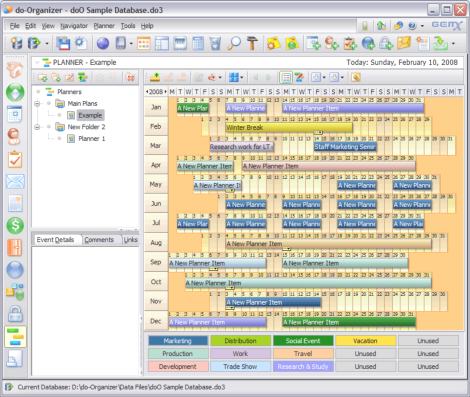
Task: Open Passwords padlock module in sidebar
Action: [x=15, y=314]
